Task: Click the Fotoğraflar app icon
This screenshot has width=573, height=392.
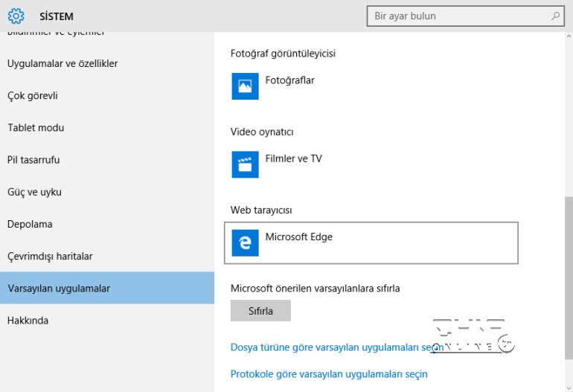Action: click(246, 86)
